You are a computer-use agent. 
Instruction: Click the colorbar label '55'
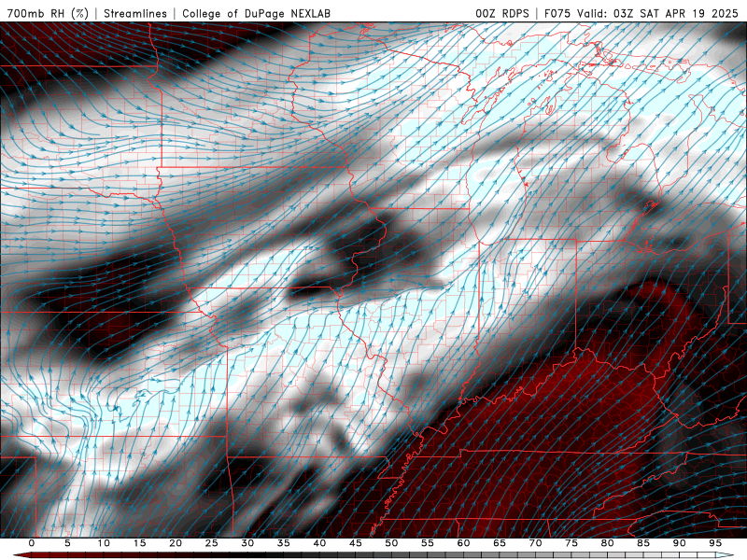point(428,543)
